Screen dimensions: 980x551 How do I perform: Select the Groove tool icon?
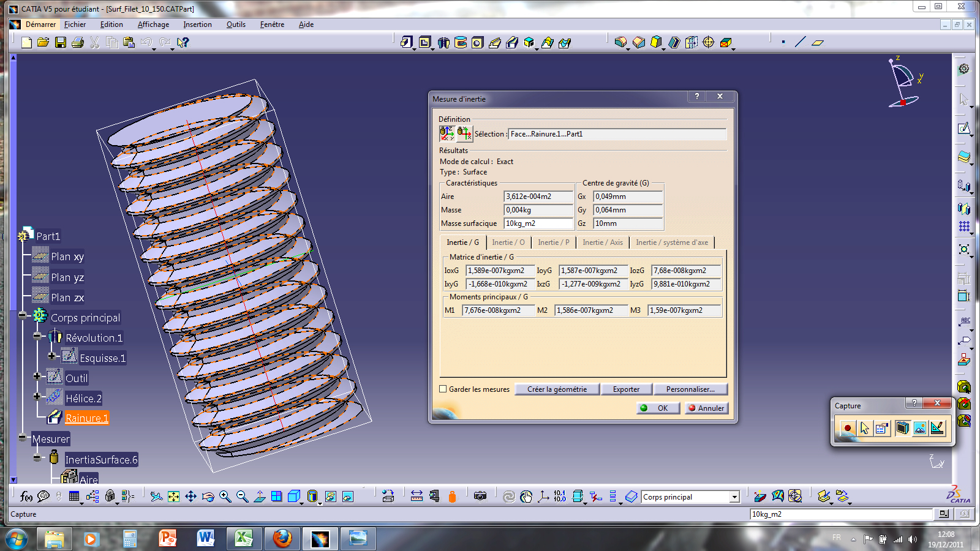click(461, 42)
